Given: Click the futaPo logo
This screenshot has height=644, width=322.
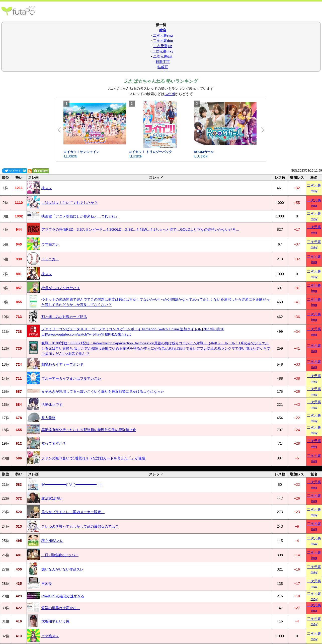Looking at the screenshot, I should pyautogui.click(x=18, y=11).
